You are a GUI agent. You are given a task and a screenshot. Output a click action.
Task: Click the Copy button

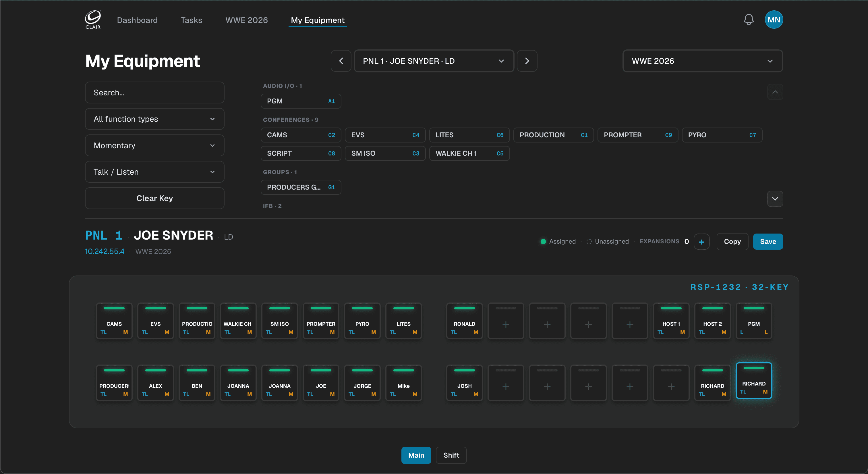(732, 242)
